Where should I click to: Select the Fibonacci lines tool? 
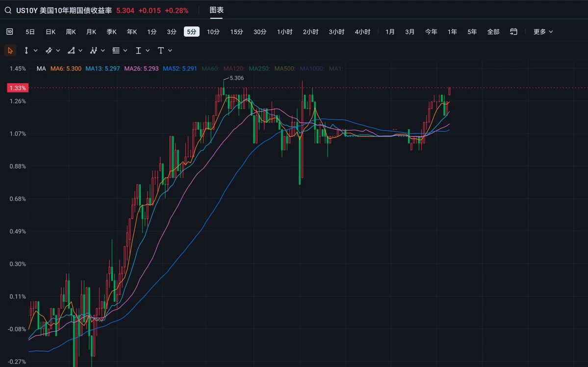[116, 50]
